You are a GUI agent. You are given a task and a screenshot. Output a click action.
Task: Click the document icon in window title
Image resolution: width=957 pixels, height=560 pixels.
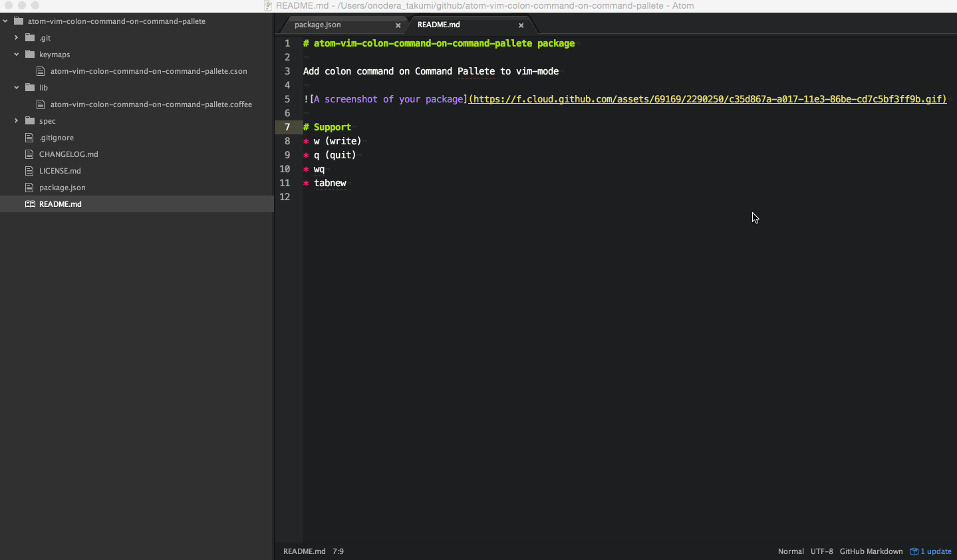[x=269, y=5]
